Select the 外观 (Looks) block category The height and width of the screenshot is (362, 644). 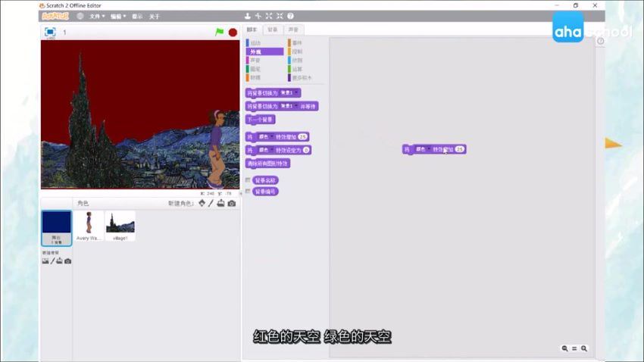[x=264, y=51]
